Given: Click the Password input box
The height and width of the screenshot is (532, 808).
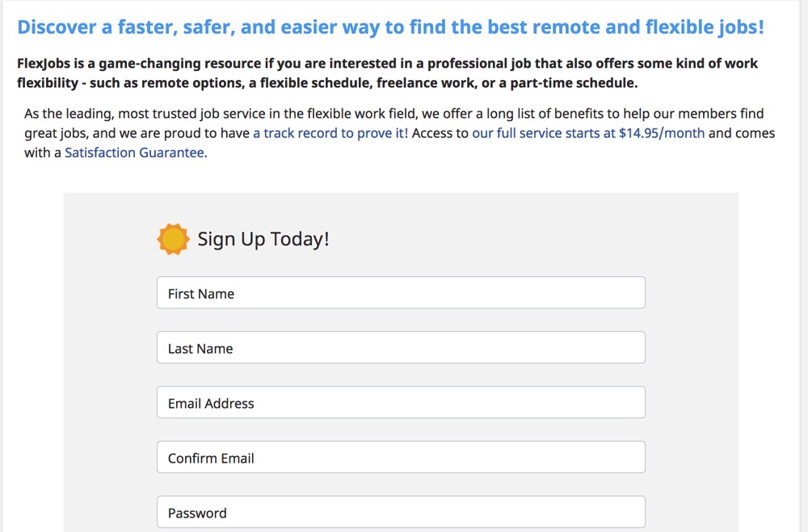Looking at the screenshot, I should (x=401, y=513).
